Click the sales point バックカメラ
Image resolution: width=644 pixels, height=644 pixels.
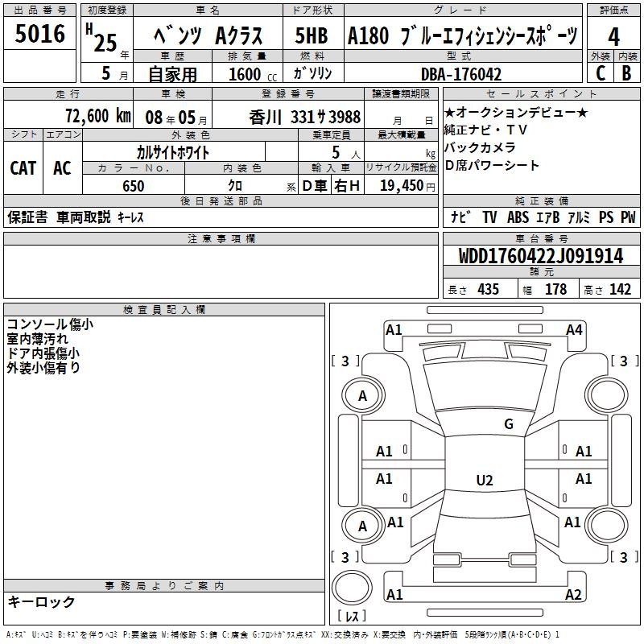480,147
